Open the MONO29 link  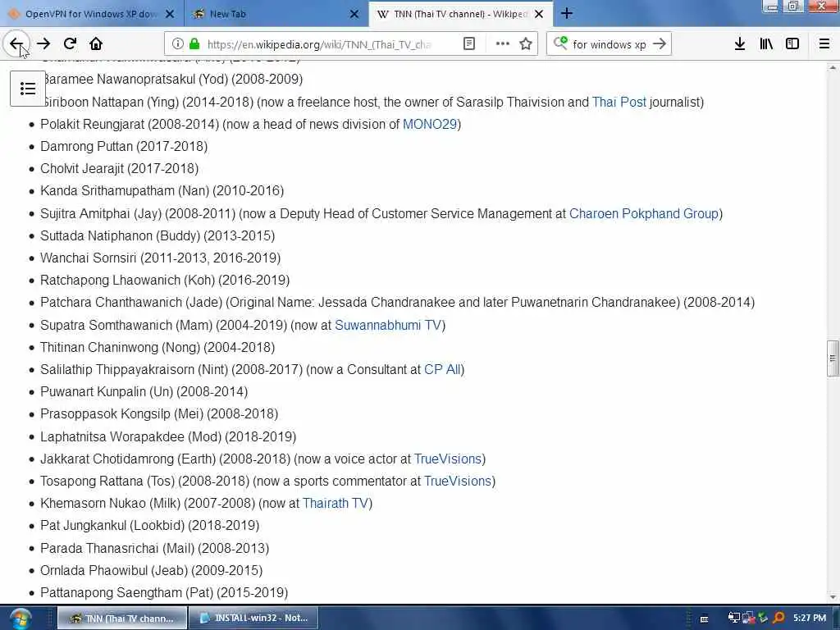point(430,125)
